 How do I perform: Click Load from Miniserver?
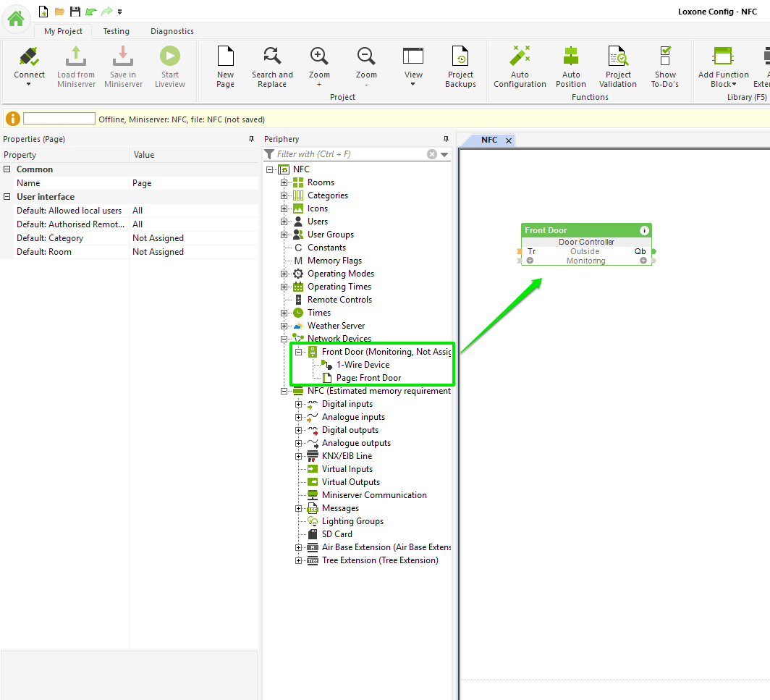coord(76,67)
